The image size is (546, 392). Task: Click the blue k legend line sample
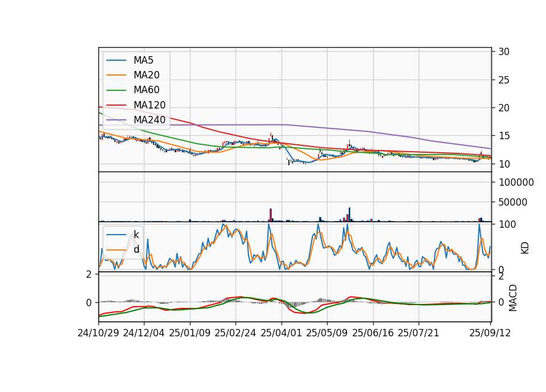pos(116,235)
